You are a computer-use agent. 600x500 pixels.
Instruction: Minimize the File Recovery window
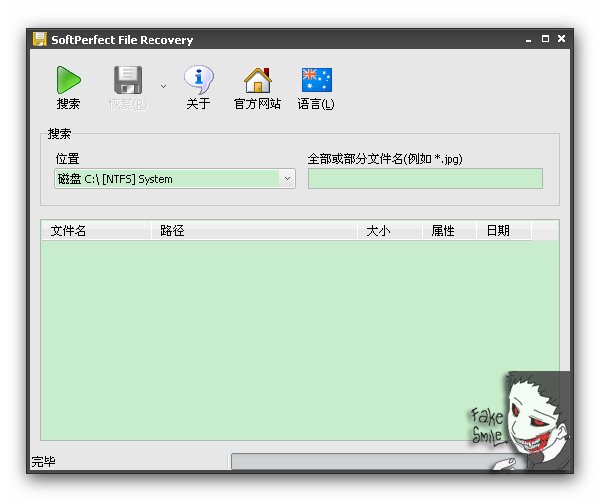click(528, 39)
